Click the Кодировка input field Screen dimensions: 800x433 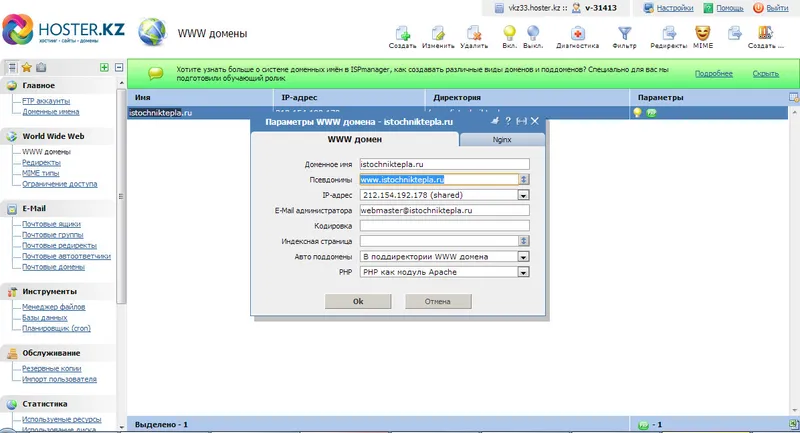444,225
